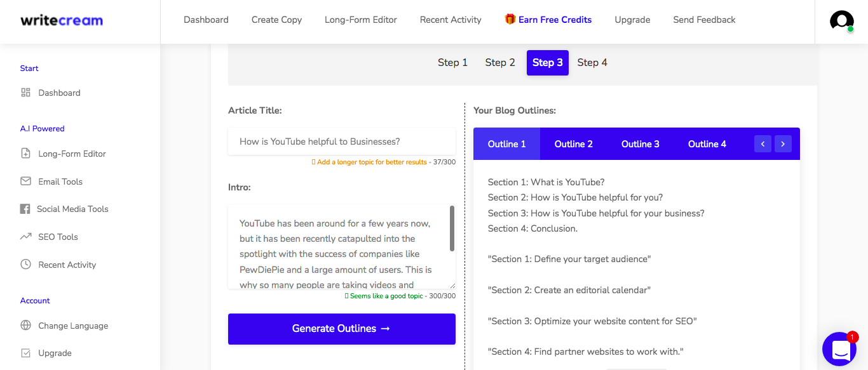This screenshot has height=370, width=868.
Task: Select the Long-Form Editor sidebar icon
Action: point(25,153)
